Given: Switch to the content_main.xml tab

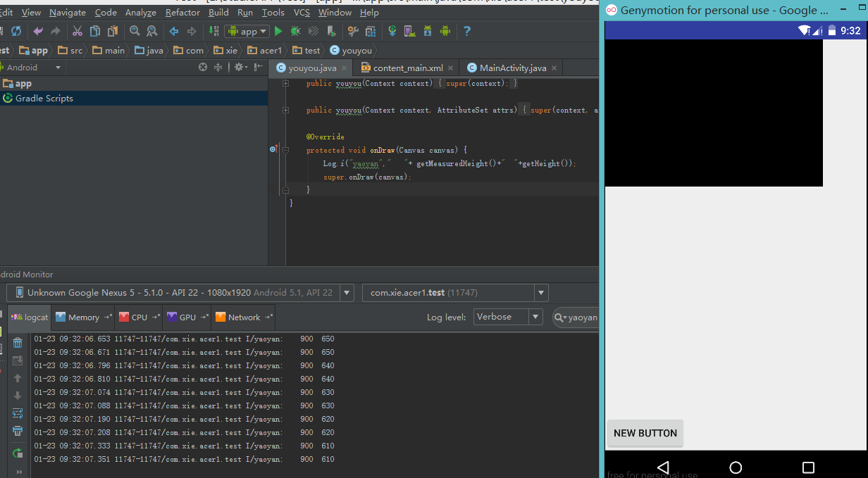Looking at the screenshot, I should point(408,68).
